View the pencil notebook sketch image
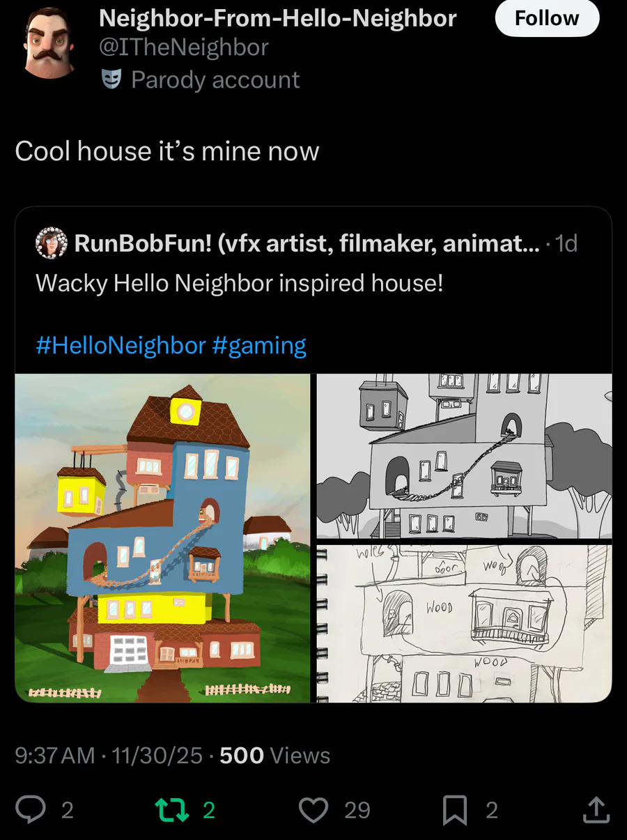 (x=465, y=624)
